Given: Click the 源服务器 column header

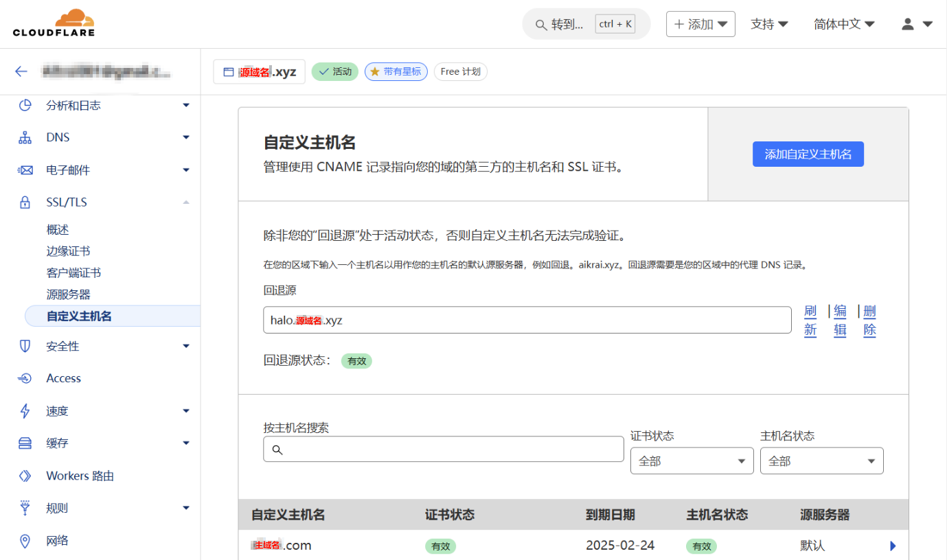Looking at the screenshot, I should pos(825,515).
